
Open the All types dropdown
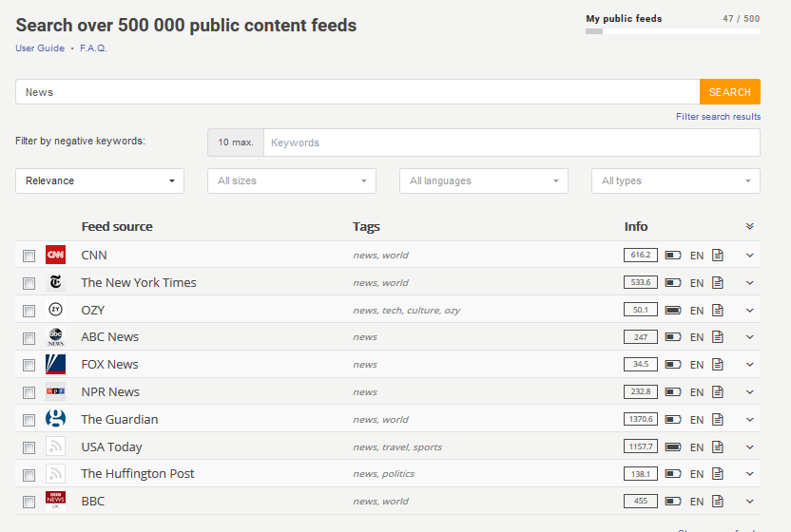[675, 180]
